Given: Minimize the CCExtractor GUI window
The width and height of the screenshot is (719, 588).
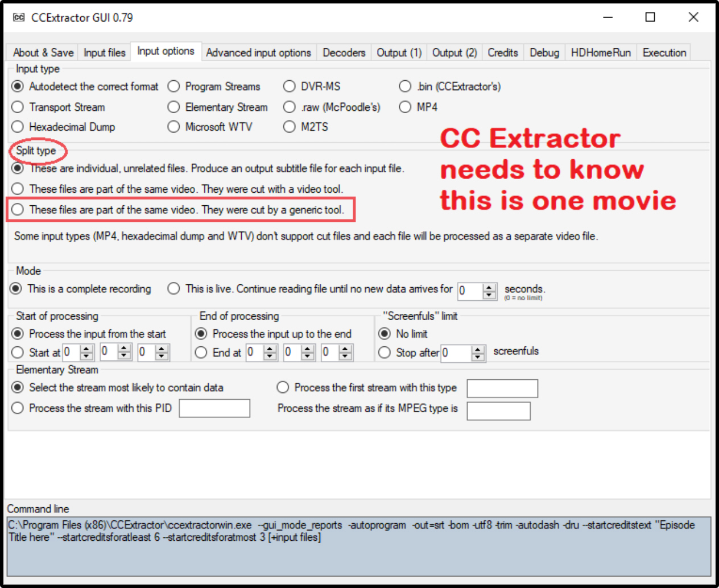Looking at the screenshot, I should click(x=608, y=17).
